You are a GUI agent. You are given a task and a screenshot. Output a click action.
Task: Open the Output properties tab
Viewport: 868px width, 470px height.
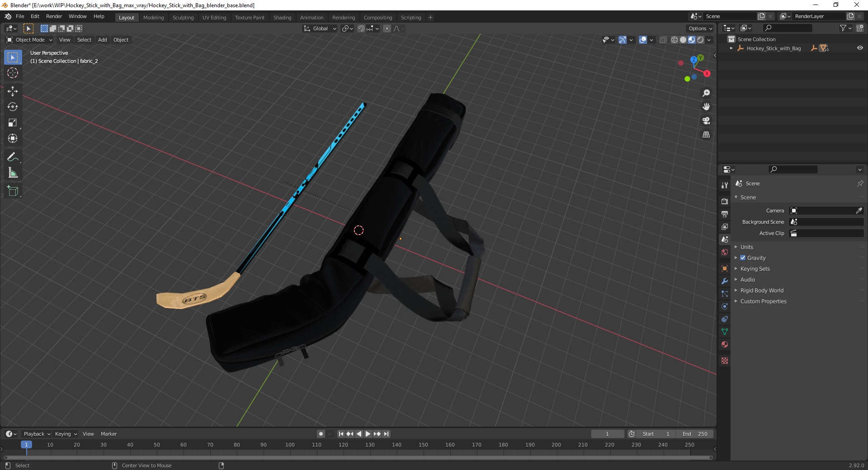725,214
